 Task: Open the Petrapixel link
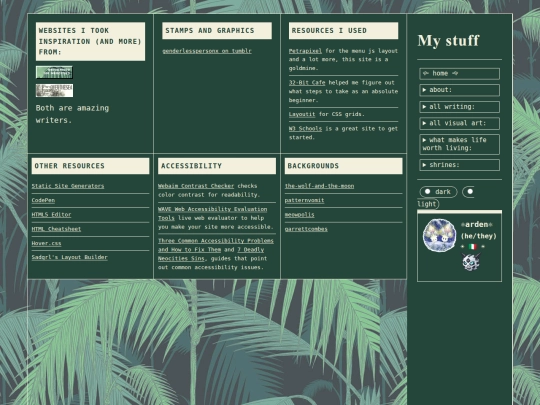point(305,51)
